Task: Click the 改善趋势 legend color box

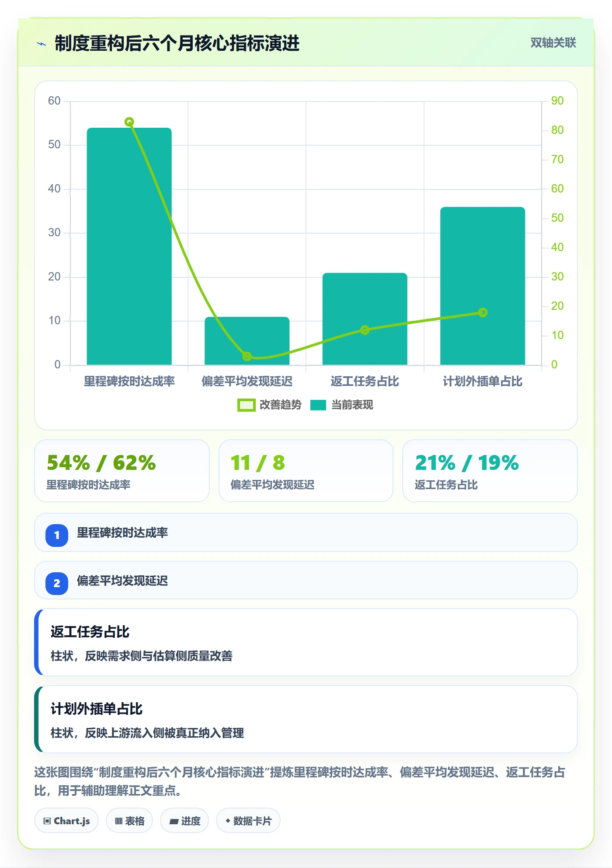Action: coord(246,405)
